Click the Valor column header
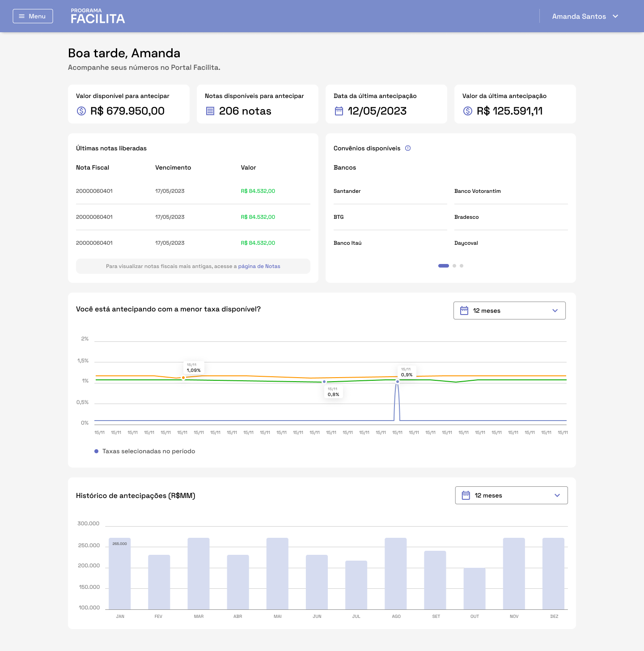This screenshot has height=651, width=644. [x=248, y=167]
